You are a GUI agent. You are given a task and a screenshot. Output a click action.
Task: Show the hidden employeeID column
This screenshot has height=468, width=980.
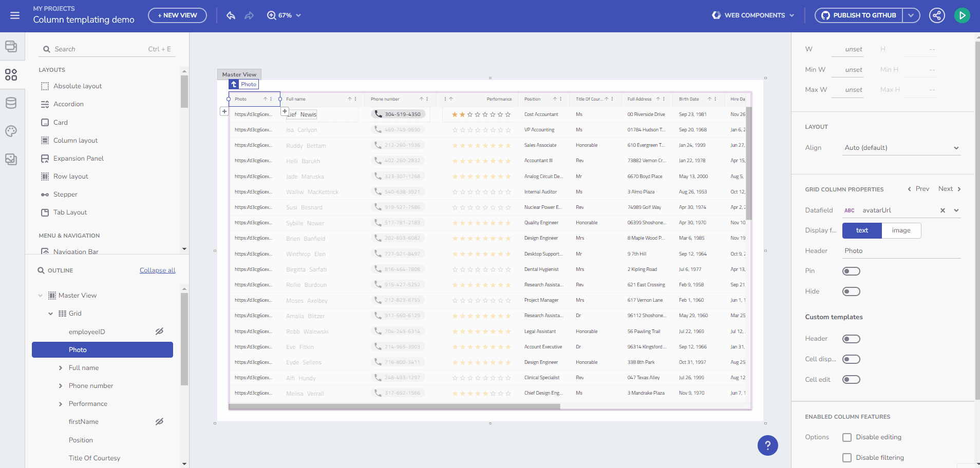tap(160, 331)
